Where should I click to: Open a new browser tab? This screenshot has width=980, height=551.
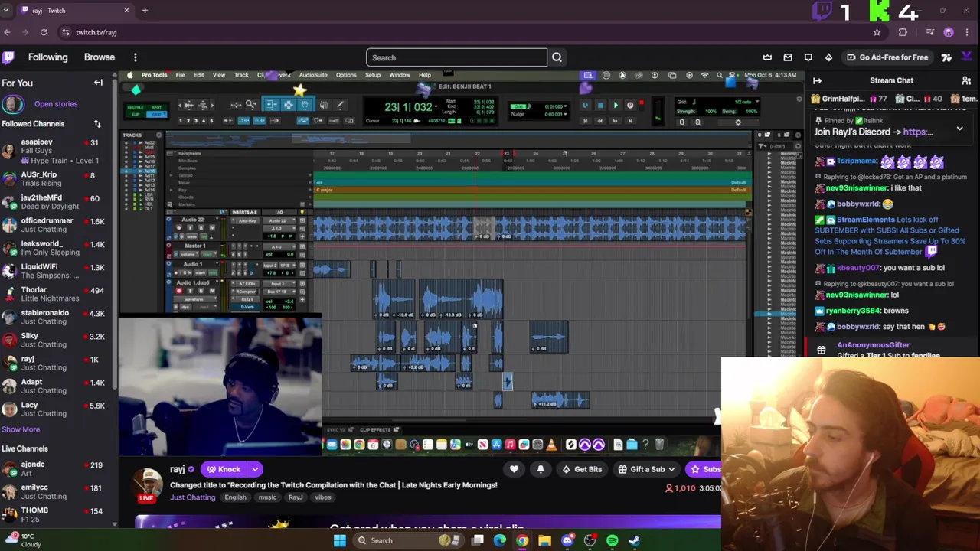click(145, 11)
